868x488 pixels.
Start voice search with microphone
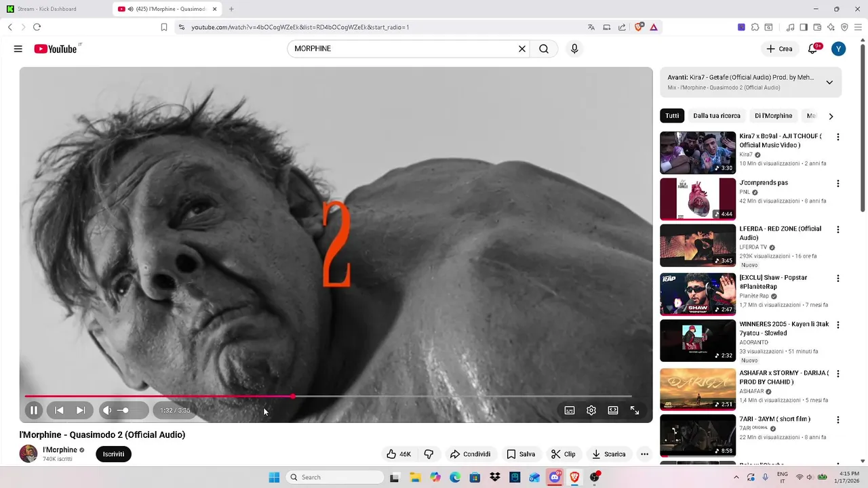[x=574, y=49]
